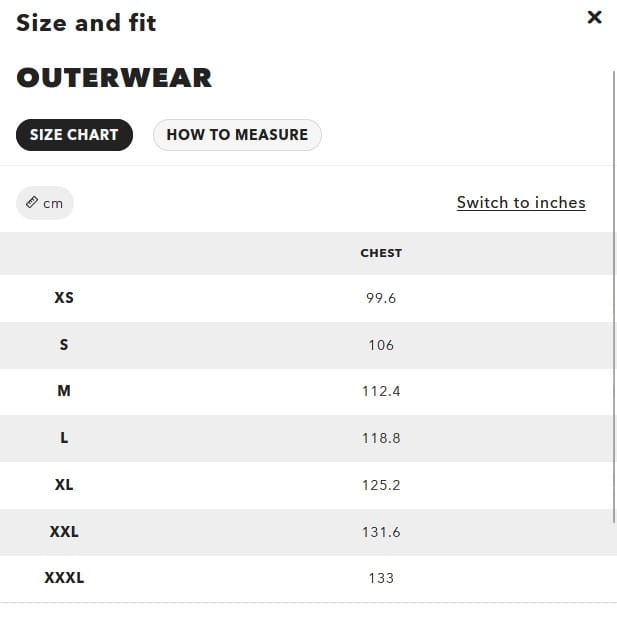Open the HOW TO MEASURE tab
This screenshot has height=620, width=617.
[237, 135]
